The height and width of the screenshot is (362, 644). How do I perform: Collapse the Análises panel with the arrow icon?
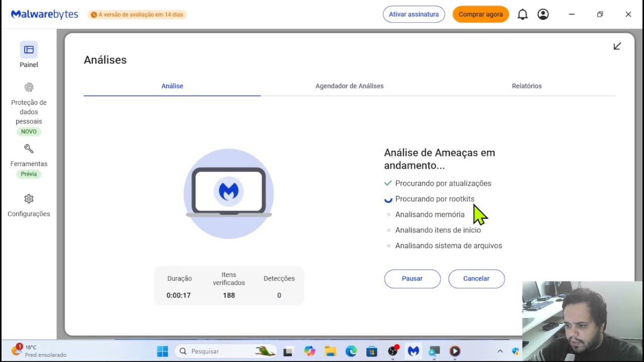point(617,46)
